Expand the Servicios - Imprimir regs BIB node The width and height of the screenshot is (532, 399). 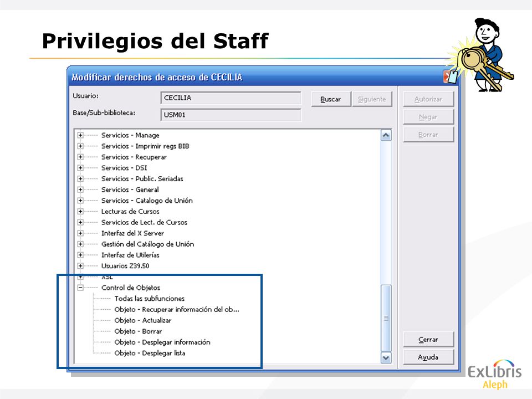(x=80, y=146)
